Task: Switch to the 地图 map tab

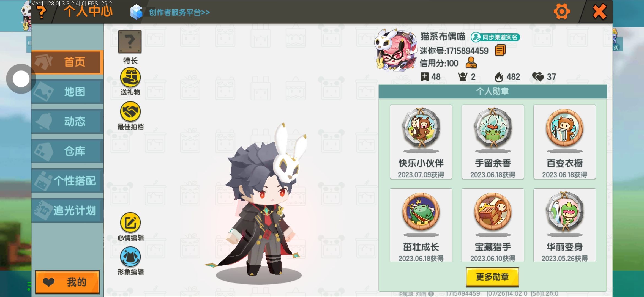Action: click(67, 92)
